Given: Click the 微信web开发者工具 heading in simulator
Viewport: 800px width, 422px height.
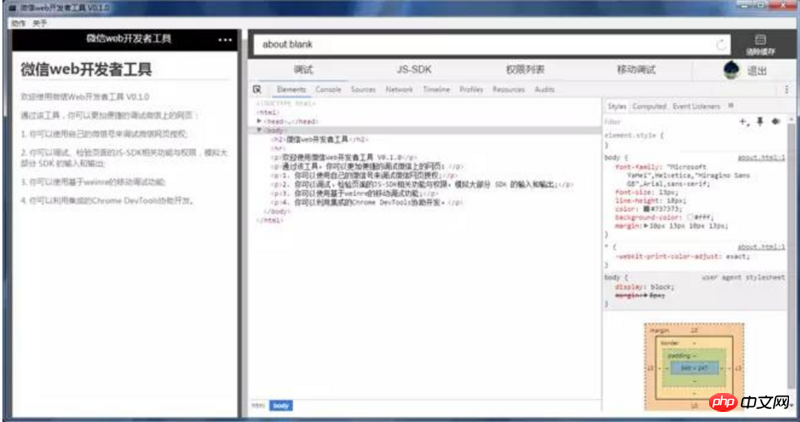Looking at the screenshot, I should point(87,70).
